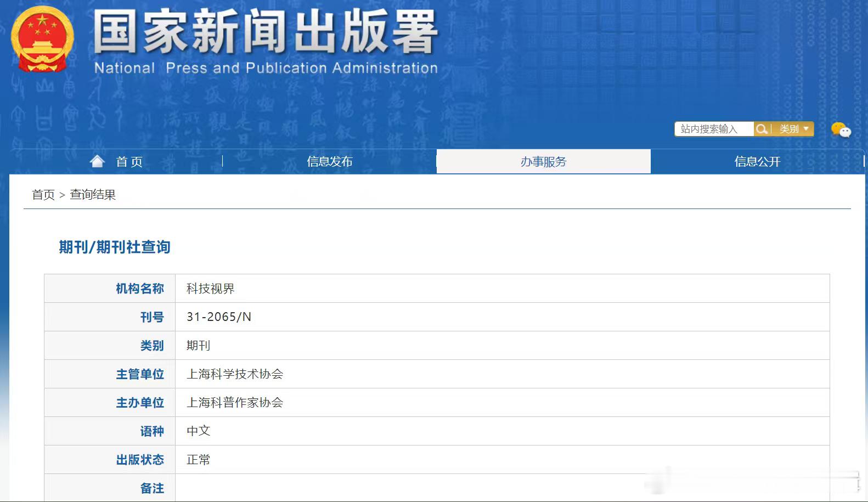Select the 科技视界 institution name value
The image size is (868, 502).
[210, 289]
